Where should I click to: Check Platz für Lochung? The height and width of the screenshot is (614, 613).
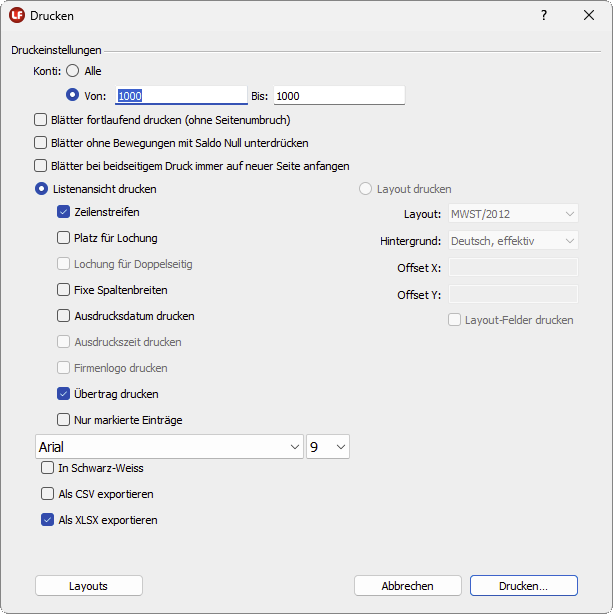tap(64, 238)
